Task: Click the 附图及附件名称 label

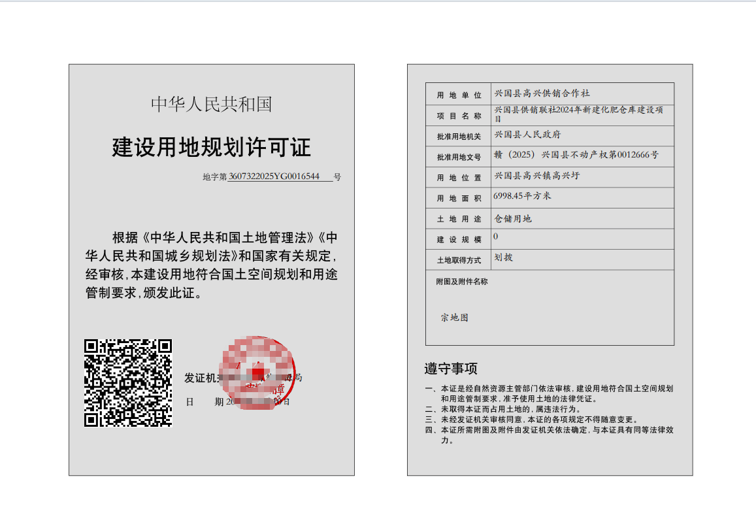Action: point(462,282)
